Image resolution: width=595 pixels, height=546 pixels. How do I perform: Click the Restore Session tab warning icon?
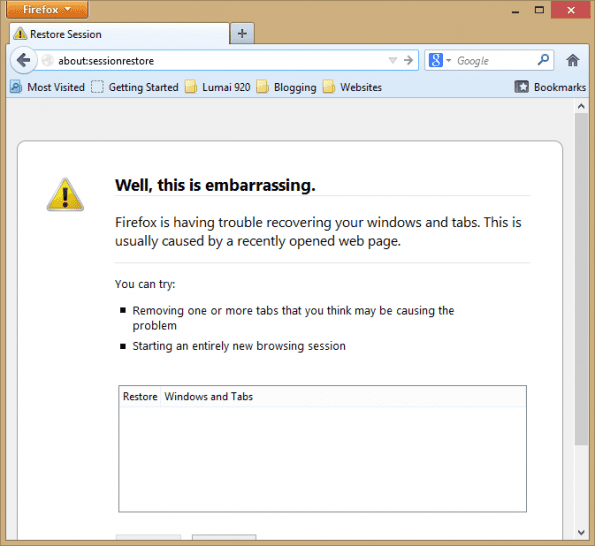(20, 34)
